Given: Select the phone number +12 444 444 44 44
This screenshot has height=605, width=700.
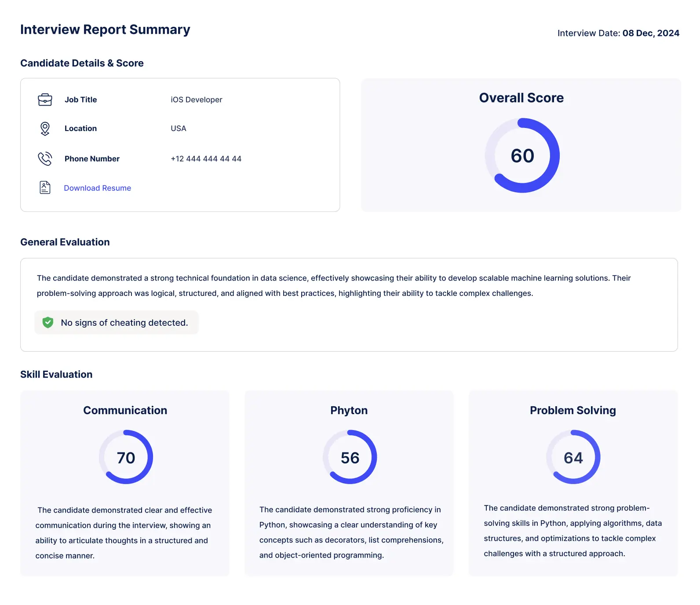Looking at the screenshot, I should point(206,159).
